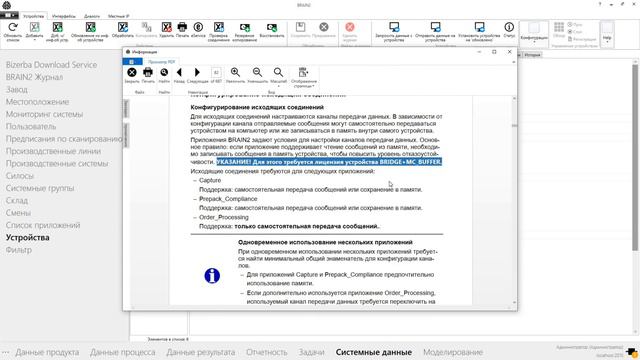Open the Отображение страницы dropdown
This screenshot has height=360, width=640.
304,77
